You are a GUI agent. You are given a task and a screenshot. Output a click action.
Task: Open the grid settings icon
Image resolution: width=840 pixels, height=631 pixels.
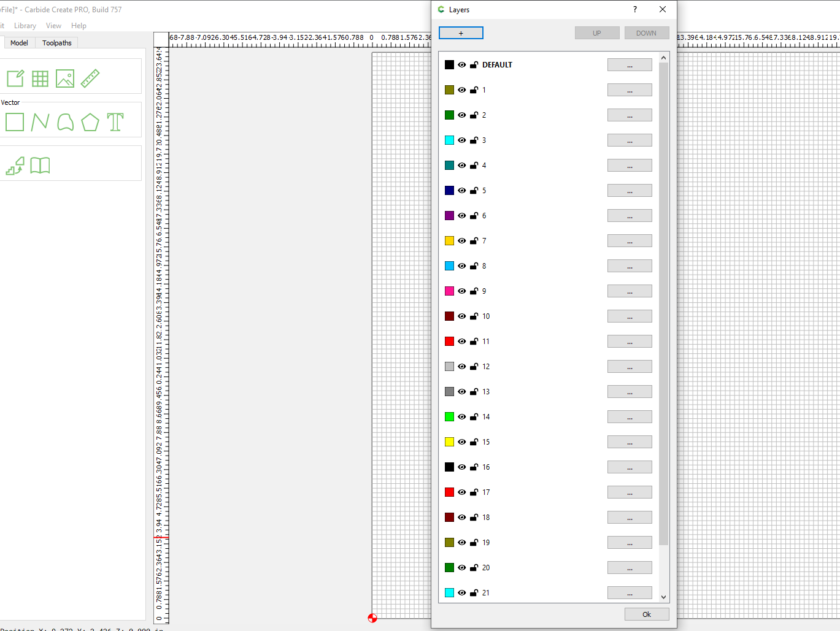click(x=40, y=78)
